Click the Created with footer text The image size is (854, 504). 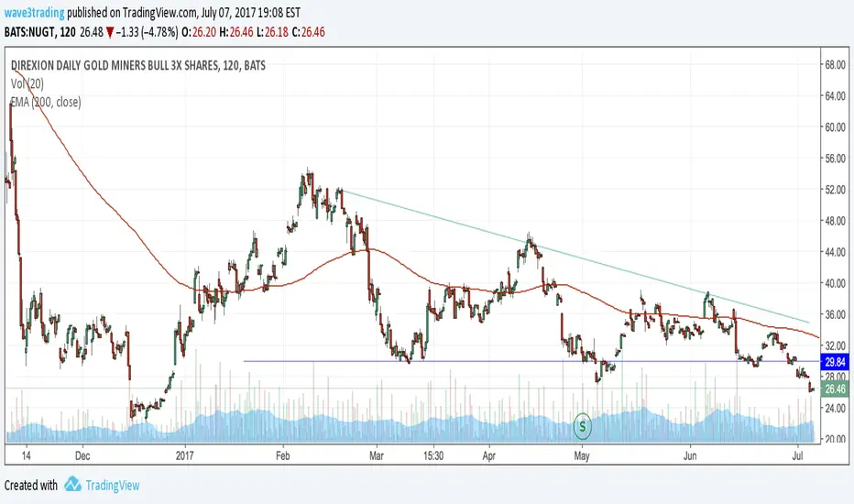click(30, 485)
